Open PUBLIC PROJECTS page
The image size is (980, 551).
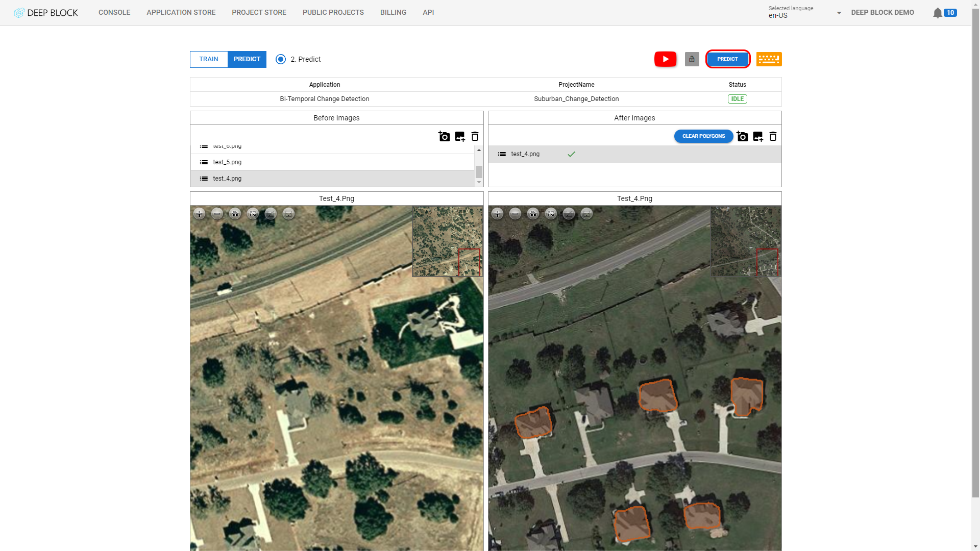[333, 12]
